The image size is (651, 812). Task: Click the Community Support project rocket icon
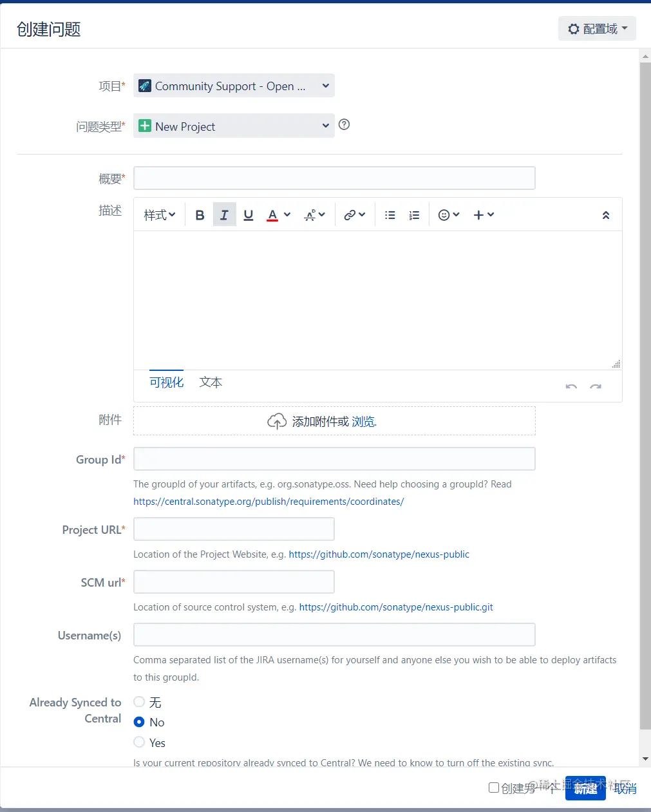(x=145, y=86)
